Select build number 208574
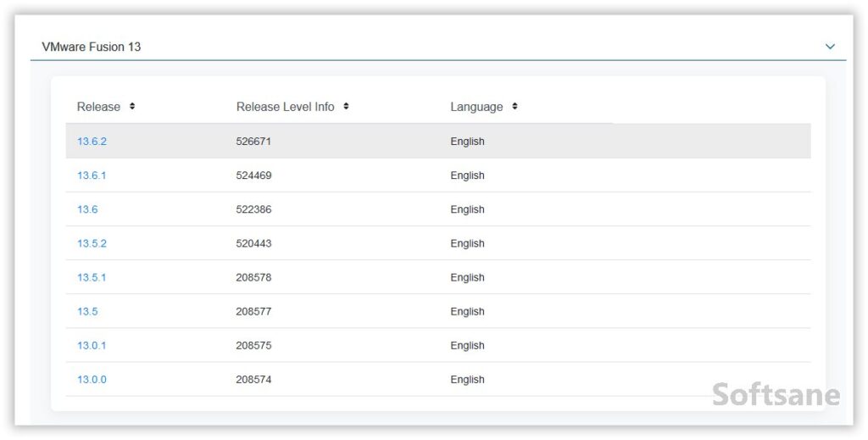 coord(253,380)
